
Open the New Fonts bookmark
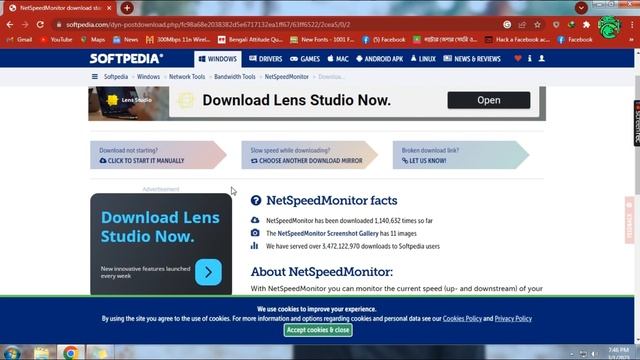(x=322, y=40)
